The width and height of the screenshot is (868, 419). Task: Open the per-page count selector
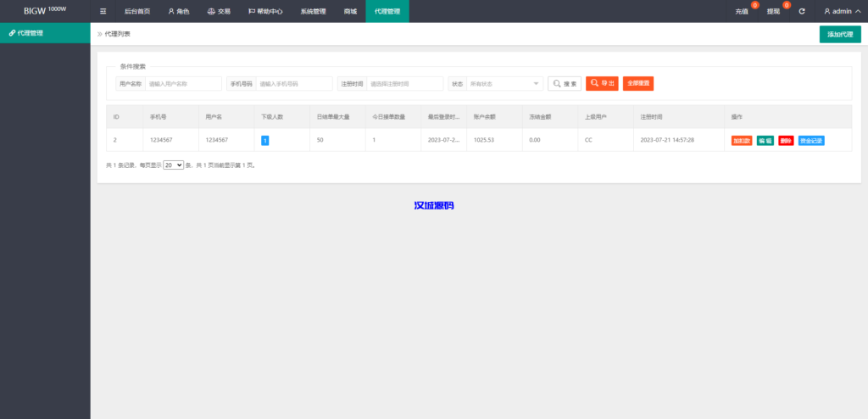click(173, 165)
